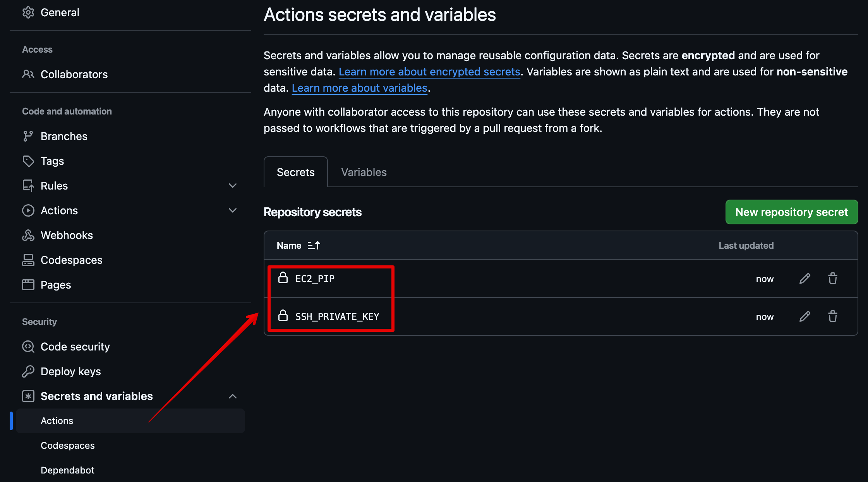Edit SSH_PRIVATE_KEY using pencil icon
The image size is (868, 482).
(805, 316)
